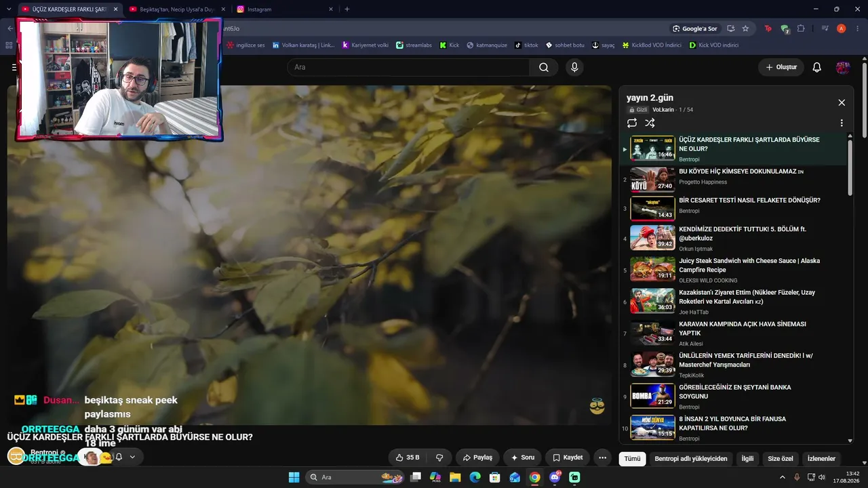Screen dimensions: 868x488
Task: Play the Juicy Steak Sandwich video thumbnail
Action: (x=652, y=269)
